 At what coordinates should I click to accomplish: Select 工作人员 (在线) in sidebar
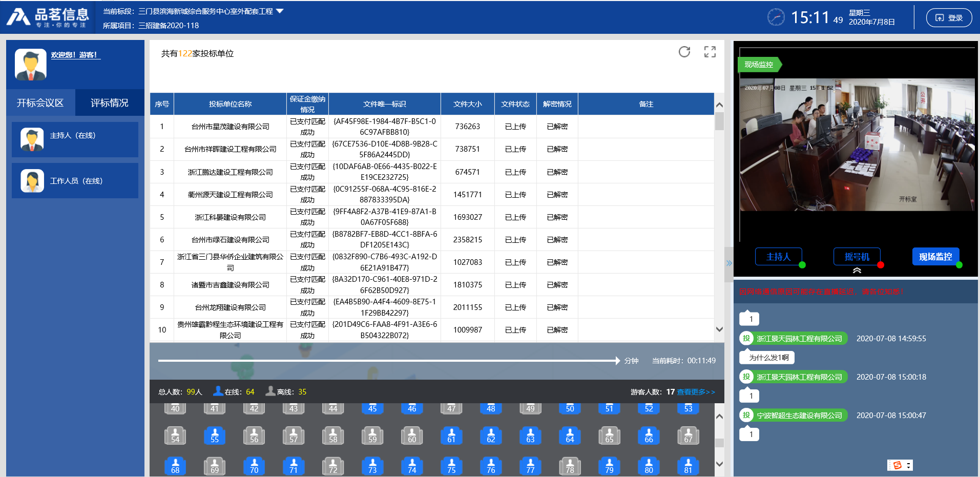tap(75, 180)
